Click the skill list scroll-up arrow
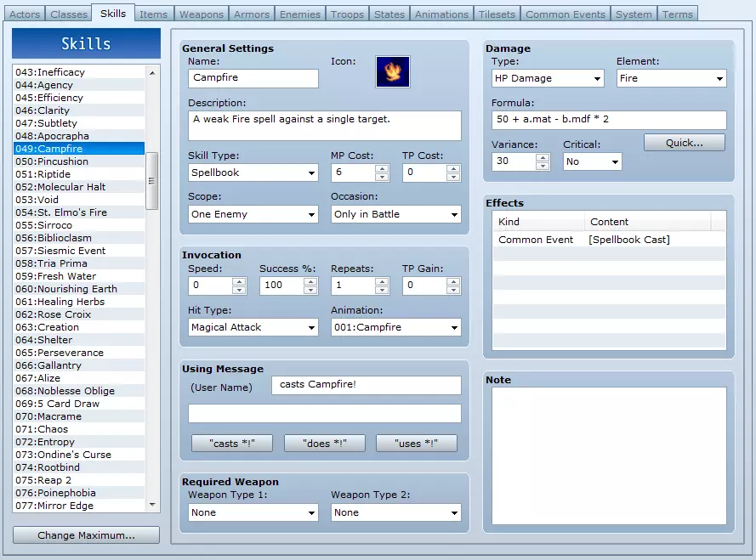Viewport: 756px width, 560px height. pos(152,73)
